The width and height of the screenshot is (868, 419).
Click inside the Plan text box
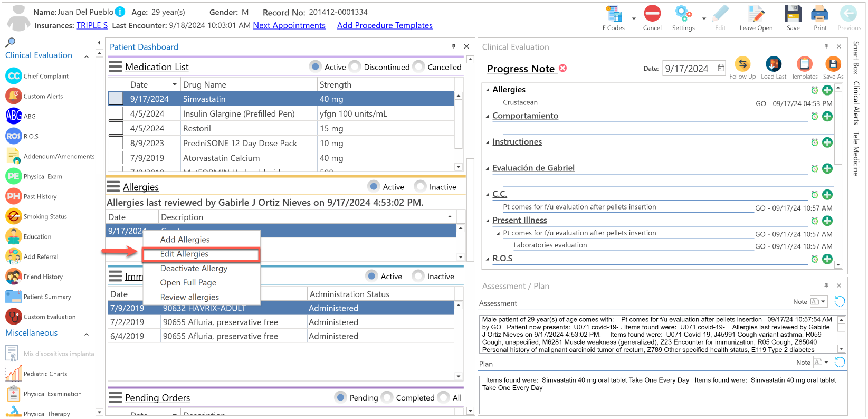click(x=662, y=394)
